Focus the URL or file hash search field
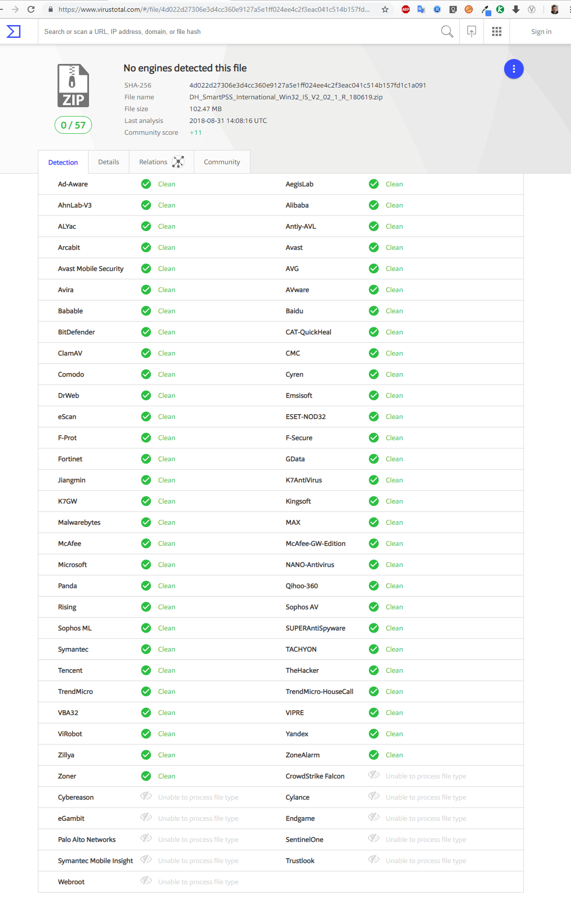This screenshot has width=571, height=924. pos(236,31)
